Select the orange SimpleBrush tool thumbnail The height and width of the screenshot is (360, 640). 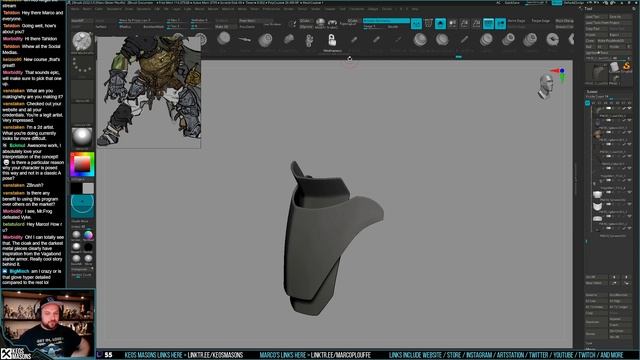[x=626, y=66]
